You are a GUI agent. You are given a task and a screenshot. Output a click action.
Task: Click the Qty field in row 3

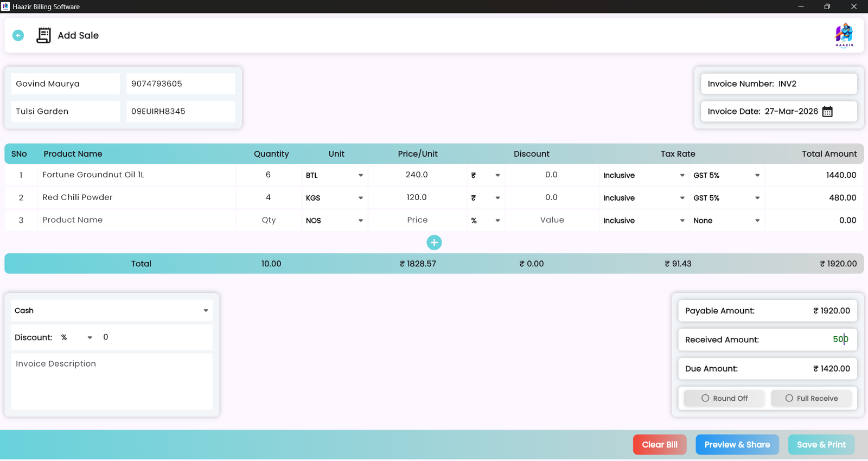pyautogui.click(x=269, y=220)
